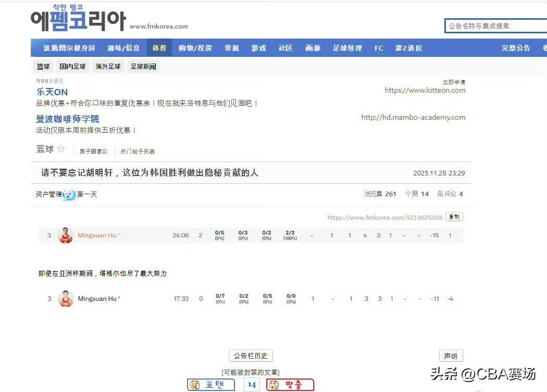547x392 pixels.
Task: Open the 公告栏历史 panel
Action: [x=251, y=356]
